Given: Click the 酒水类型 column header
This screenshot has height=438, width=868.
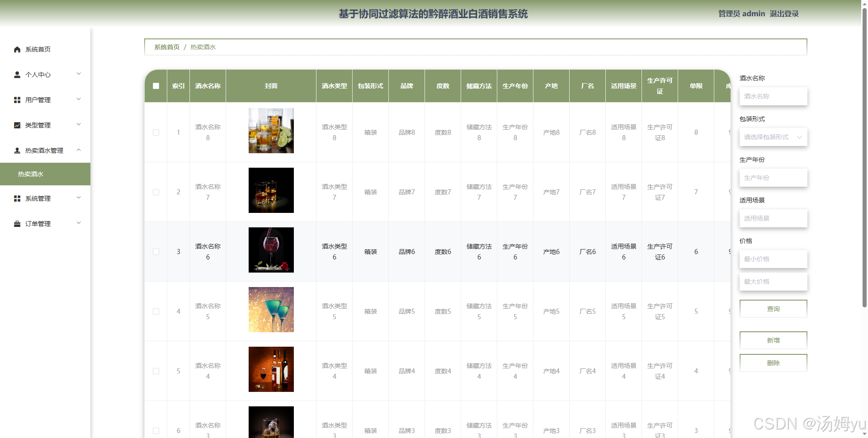Looking at the screenshot, I should (335, 86).
